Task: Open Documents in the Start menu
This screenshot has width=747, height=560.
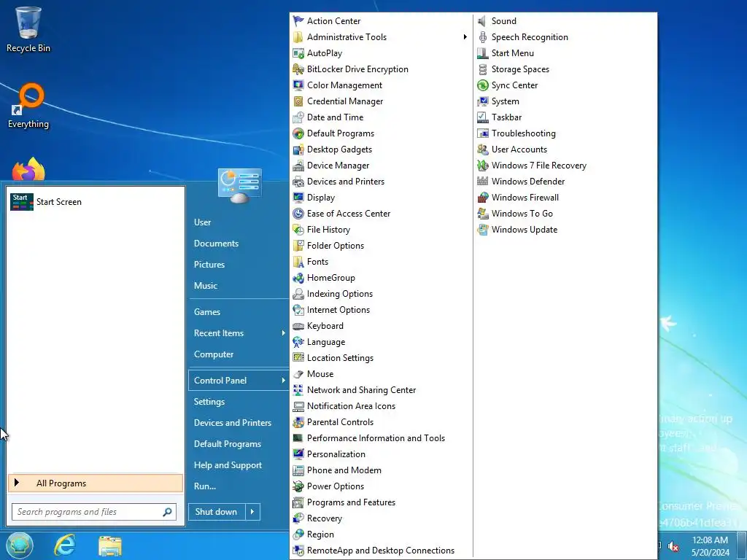Action: click(216, 244)
